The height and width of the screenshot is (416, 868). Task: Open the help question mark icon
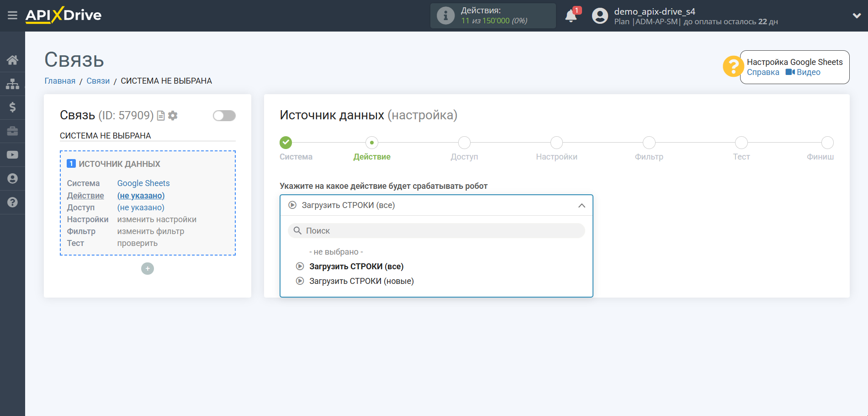coord(12,202)
